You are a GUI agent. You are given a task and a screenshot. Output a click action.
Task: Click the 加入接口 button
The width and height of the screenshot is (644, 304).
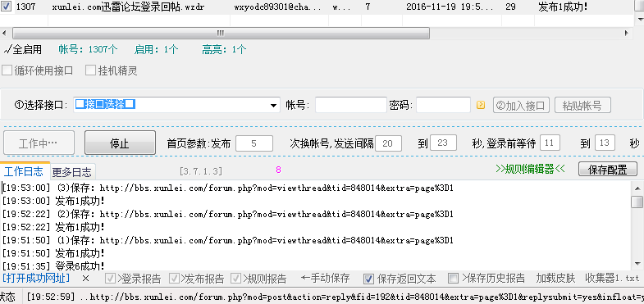coord(521,106)
